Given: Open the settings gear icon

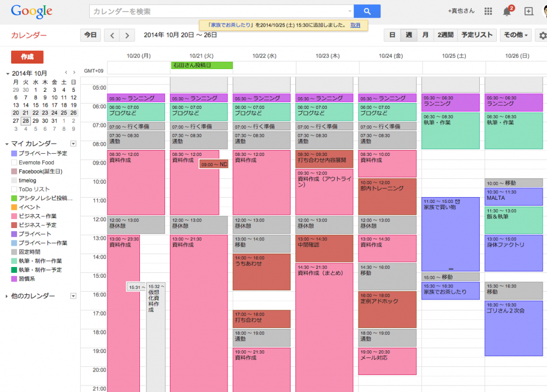Looking at the screenshot, I should pos(542,35).
